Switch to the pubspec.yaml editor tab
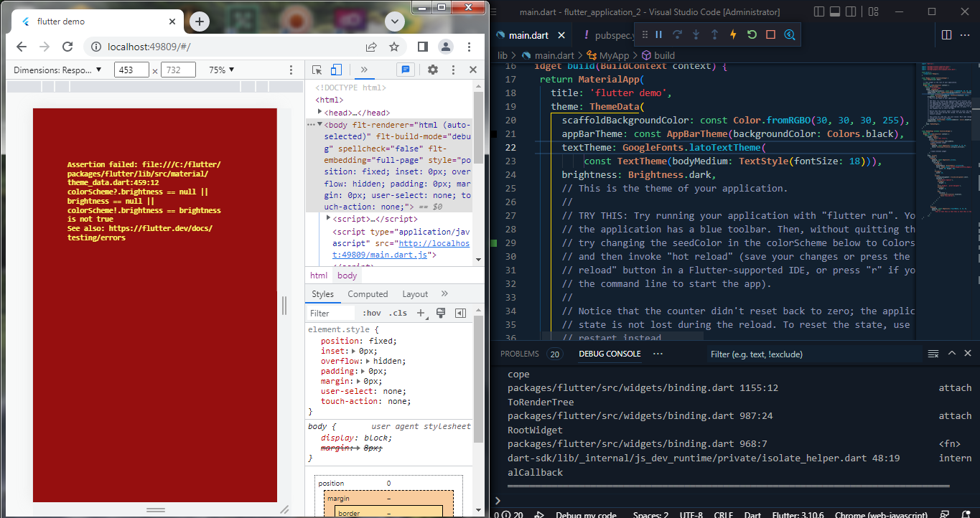The image size is (980, 518). (x=607, y=35)
